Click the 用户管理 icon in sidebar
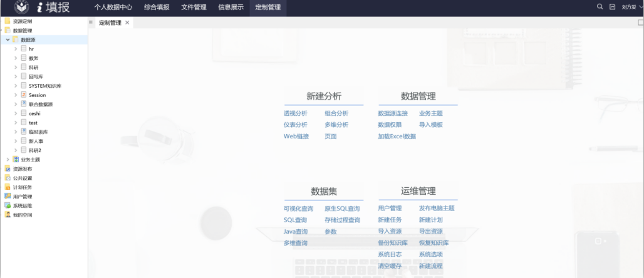644x278 pixels. (x=8, y=196)
